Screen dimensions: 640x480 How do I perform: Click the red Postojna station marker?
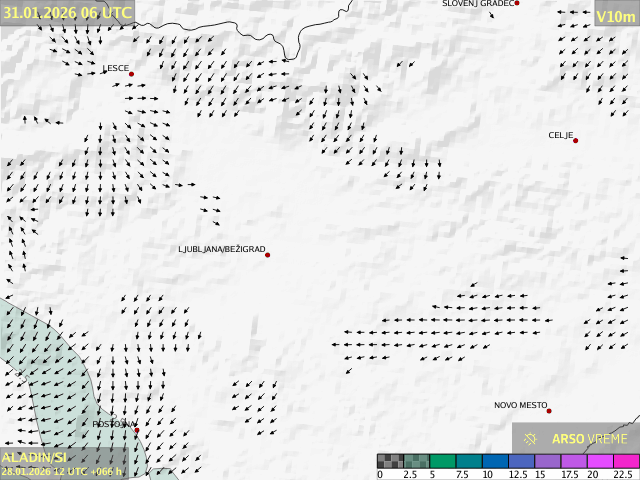(x=137, y=430)
